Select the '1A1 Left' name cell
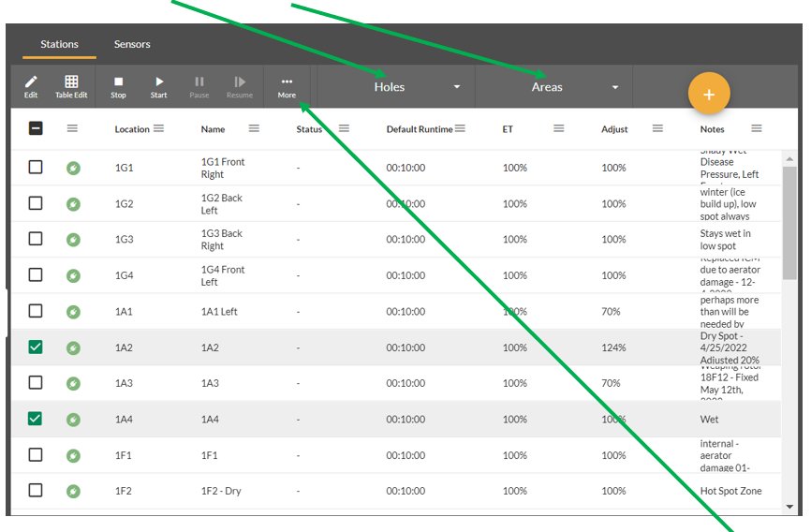Viewport: 811px width, 532px height. 219,312
